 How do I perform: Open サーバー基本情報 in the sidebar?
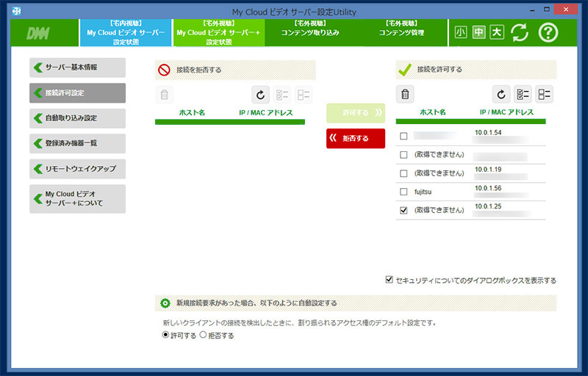[x=77, y=68]
